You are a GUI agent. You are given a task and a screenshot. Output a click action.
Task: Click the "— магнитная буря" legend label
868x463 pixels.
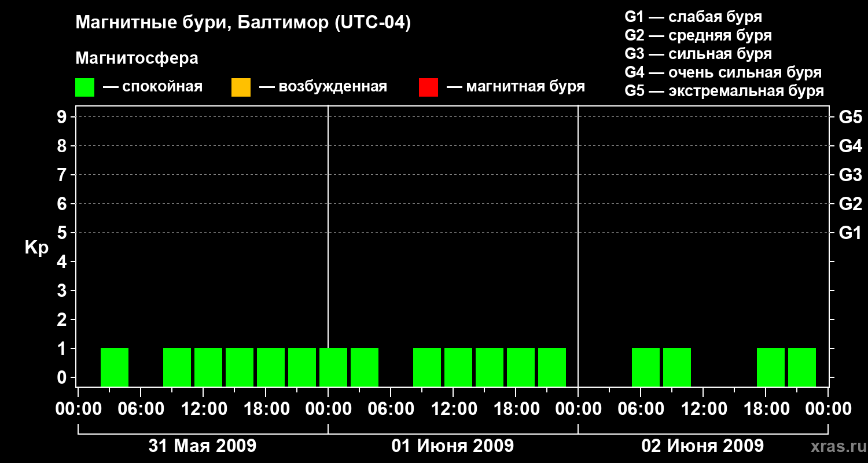coord(516,87)
